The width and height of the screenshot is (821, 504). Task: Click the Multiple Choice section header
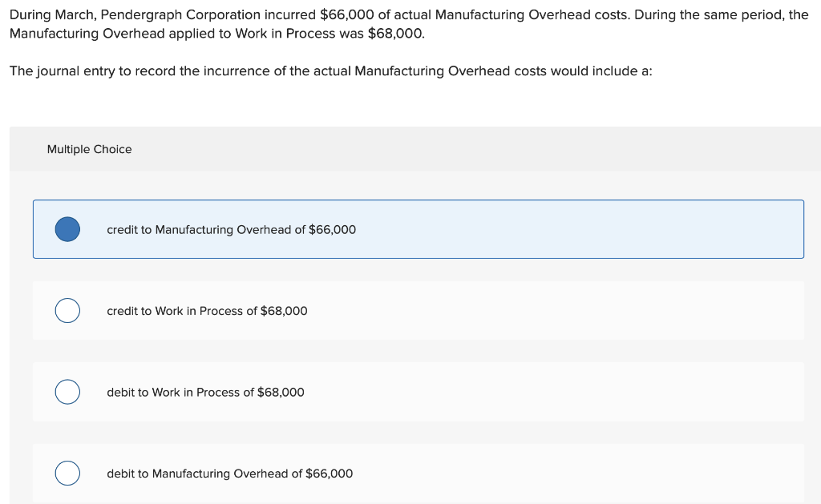(89, 149)
